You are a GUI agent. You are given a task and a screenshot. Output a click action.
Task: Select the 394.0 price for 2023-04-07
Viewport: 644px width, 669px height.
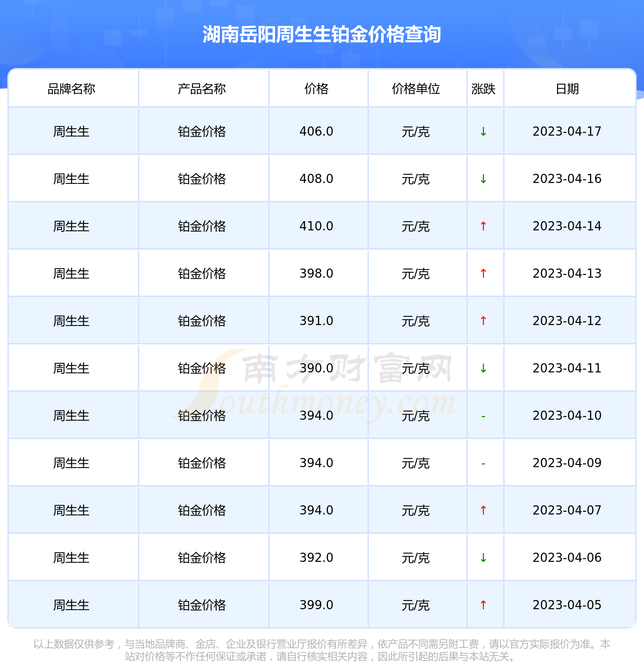316,510
